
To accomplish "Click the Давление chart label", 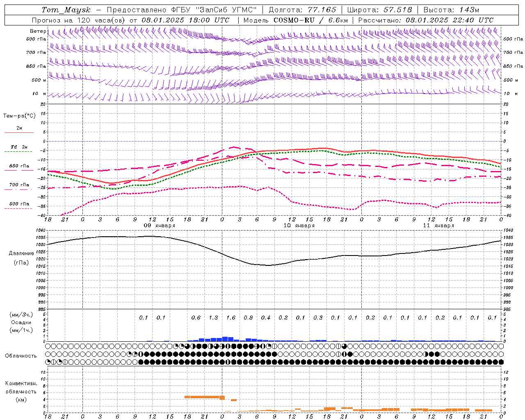I will (21, 253).
